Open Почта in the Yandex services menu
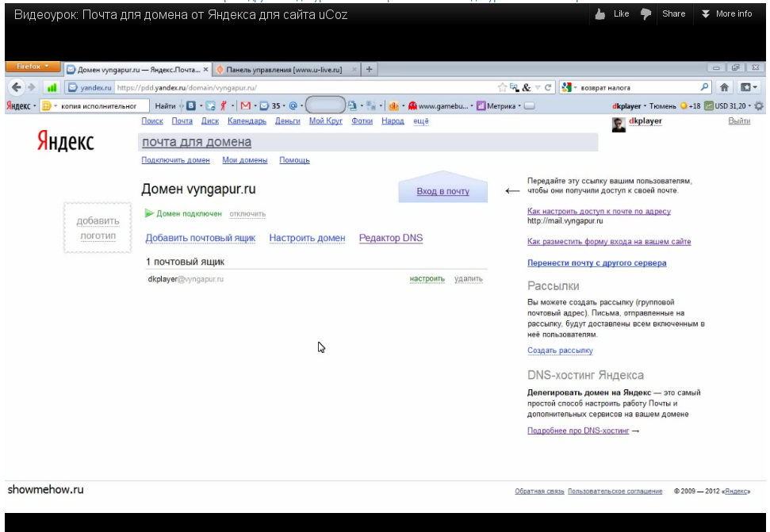The image size is (770, 532). 182,121
